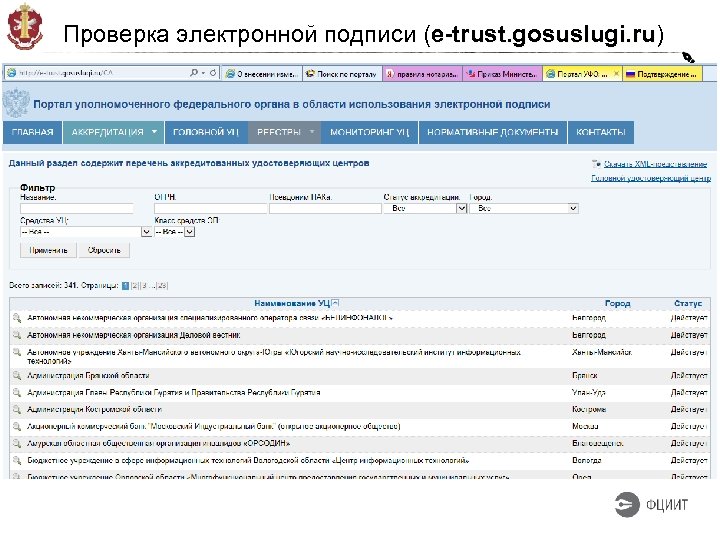
Task: Click the Псевдоним ПАКа input field
Action: [325, 208]
